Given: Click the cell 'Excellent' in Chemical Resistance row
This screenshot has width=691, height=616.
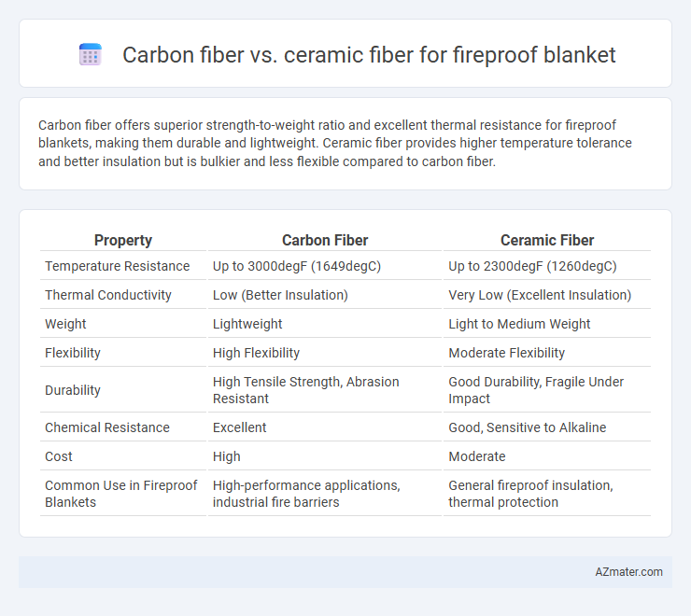Looking at the screenshot, I should pyautogui.click(x=239, y=427).
